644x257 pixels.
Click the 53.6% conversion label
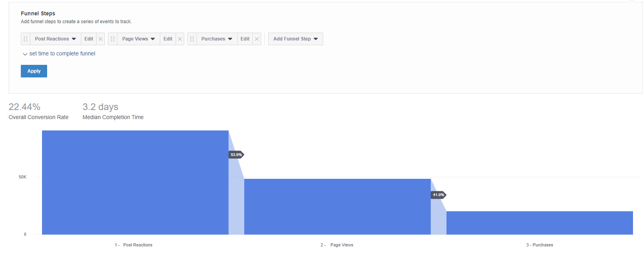236,155
